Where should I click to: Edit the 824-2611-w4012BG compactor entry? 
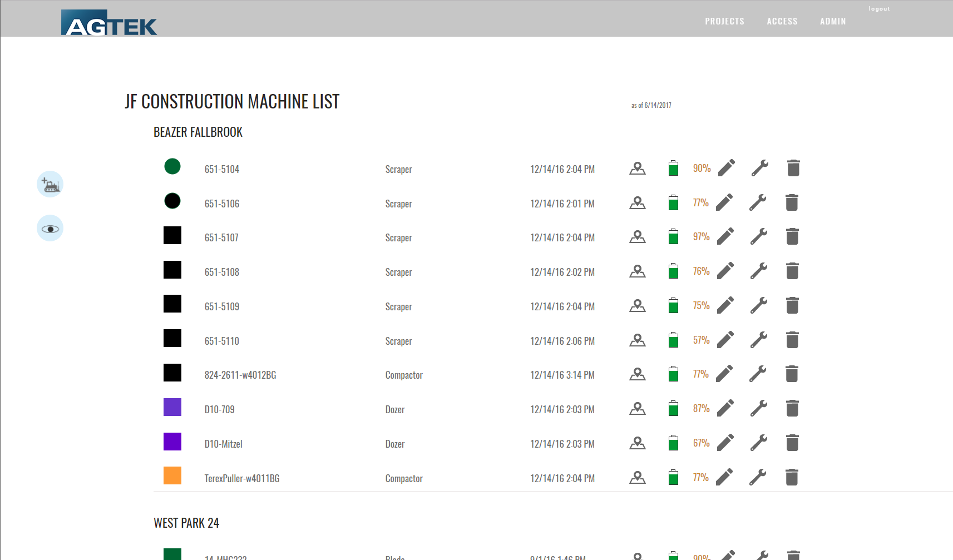pos(724,374)
